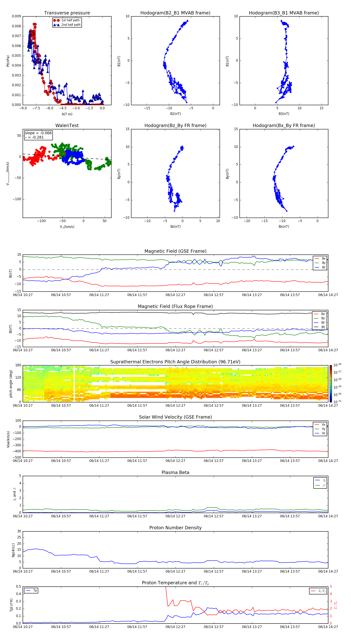The height and width of the screenshot is (644, 351).
Task: Click "By'" legend entry in Flux Rope frame
Action: tap(320, 318)
